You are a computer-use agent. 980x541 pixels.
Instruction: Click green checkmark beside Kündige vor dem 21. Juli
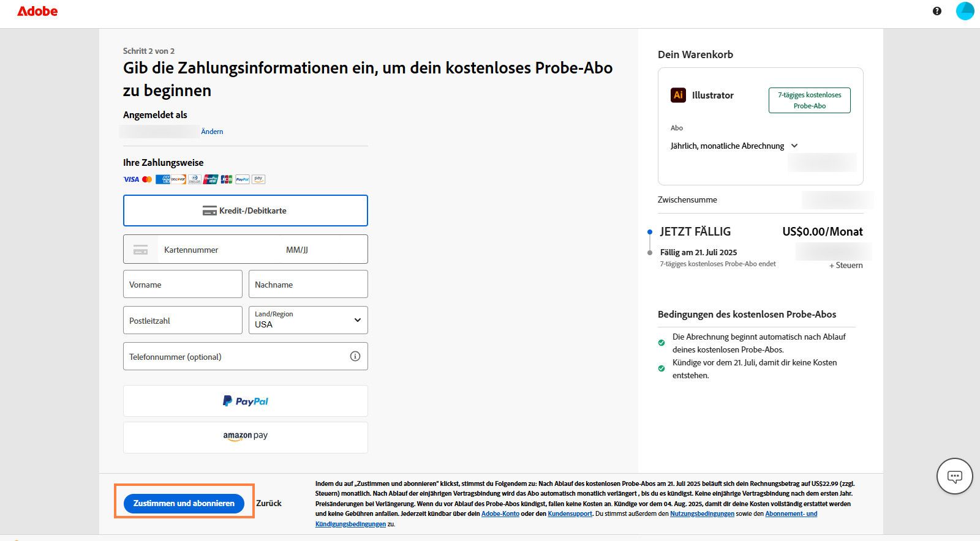point(661,368)
